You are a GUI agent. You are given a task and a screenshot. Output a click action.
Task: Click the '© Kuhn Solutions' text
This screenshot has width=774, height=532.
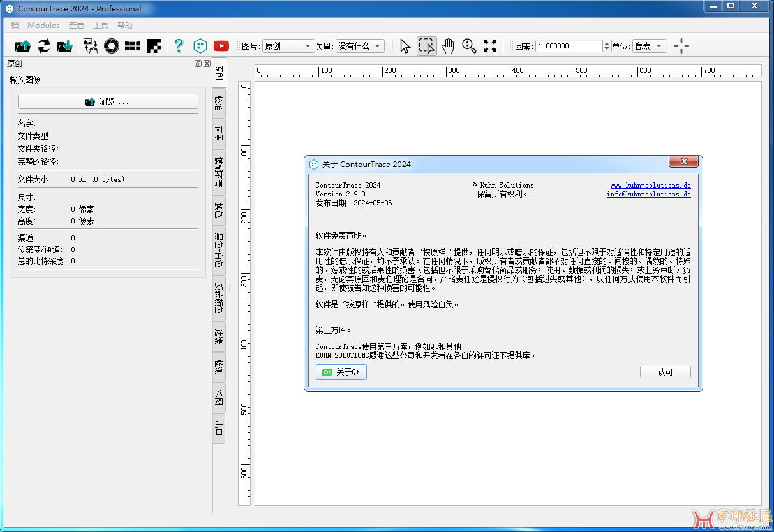[x=503, y=185]
